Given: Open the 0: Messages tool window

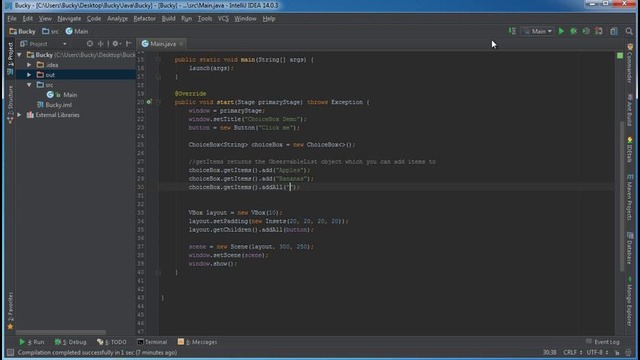Looking at the screenshot, I should (197, 342).
